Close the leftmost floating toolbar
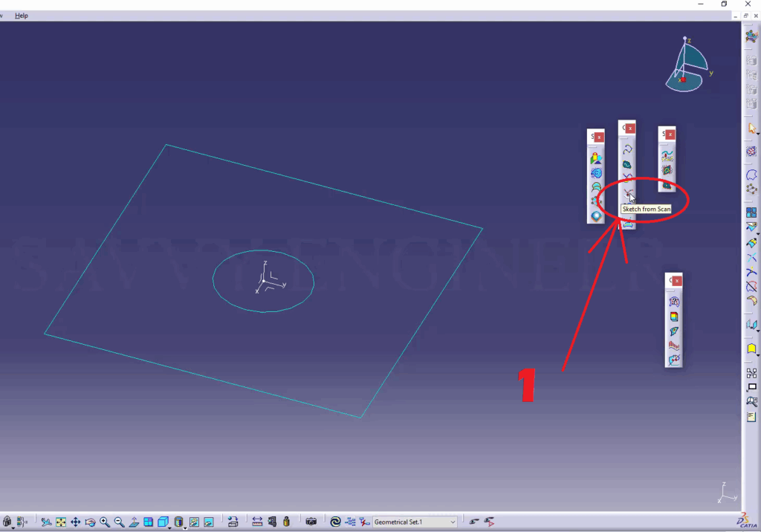Viewport: 761px width, 532px height. [599, 137]
